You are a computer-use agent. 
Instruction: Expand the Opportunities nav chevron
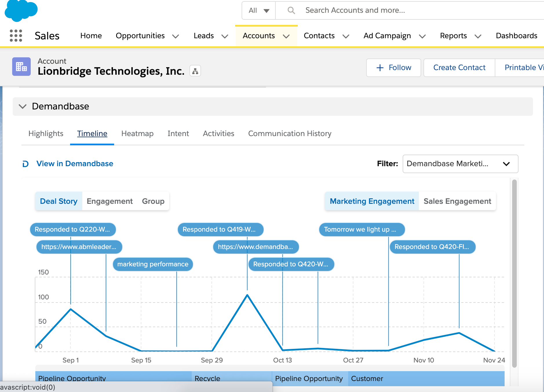(176, 36)
